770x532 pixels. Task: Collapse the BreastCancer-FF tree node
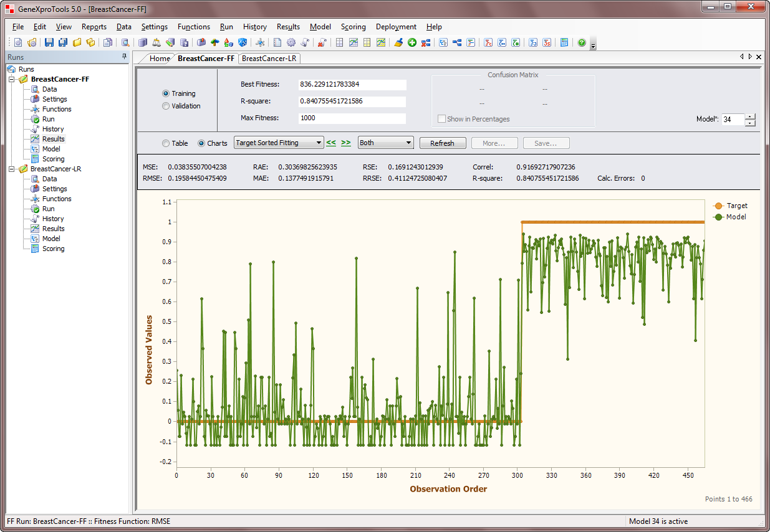point(11,79)
